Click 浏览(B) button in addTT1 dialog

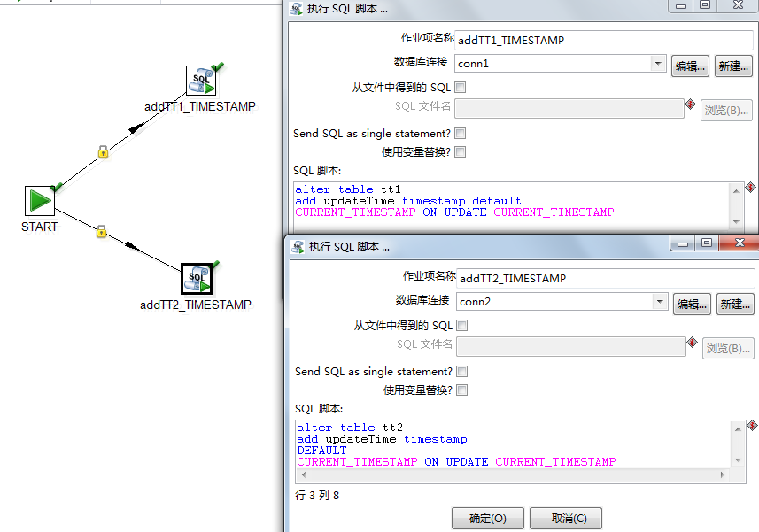(726, 111)
